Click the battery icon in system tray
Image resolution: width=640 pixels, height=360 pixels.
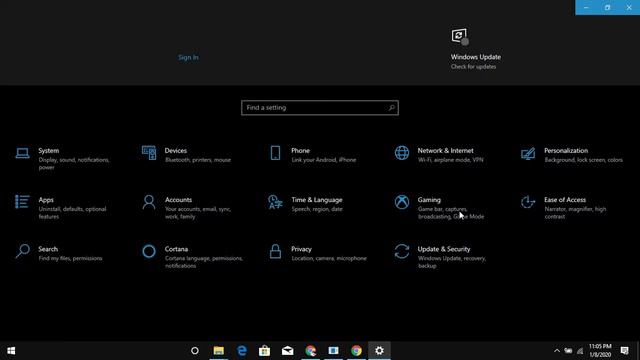point(568,351)
